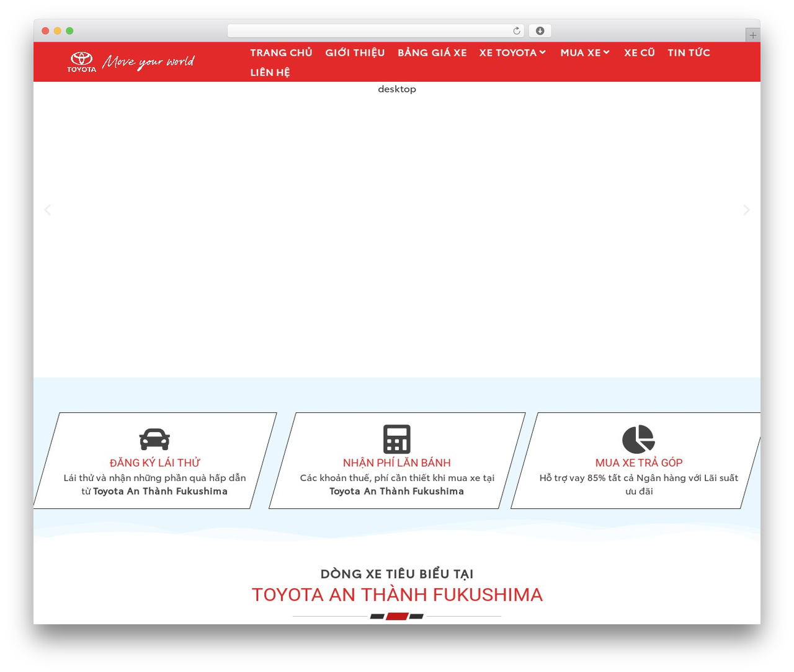Image resolution: width=794 pixels, height=672 pixels.
Task: Click the pie chart icon above Mua Xe Trả Góp
Action: point(638,439)
